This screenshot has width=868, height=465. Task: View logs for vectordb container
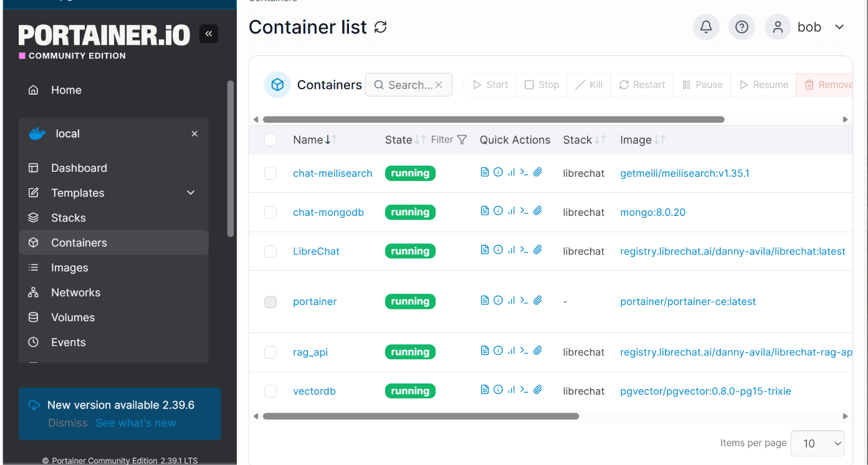coord(485,390)
